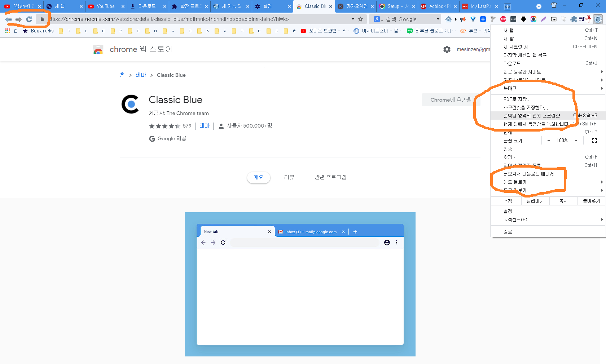Open the Home page icon in toolbar
606x364 pixels.
click(448, 19)
